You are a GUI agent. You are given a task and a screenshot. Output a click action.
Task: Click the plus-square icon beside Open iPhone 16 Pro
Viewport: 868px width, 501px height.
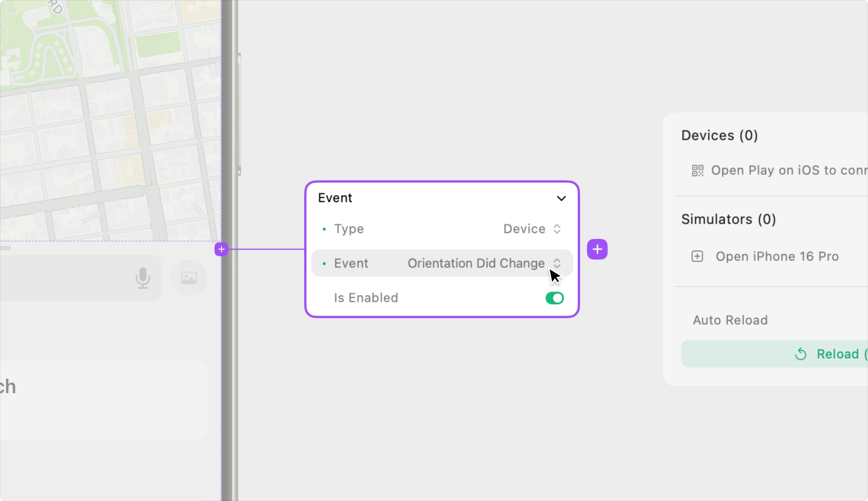coord(697,256)
